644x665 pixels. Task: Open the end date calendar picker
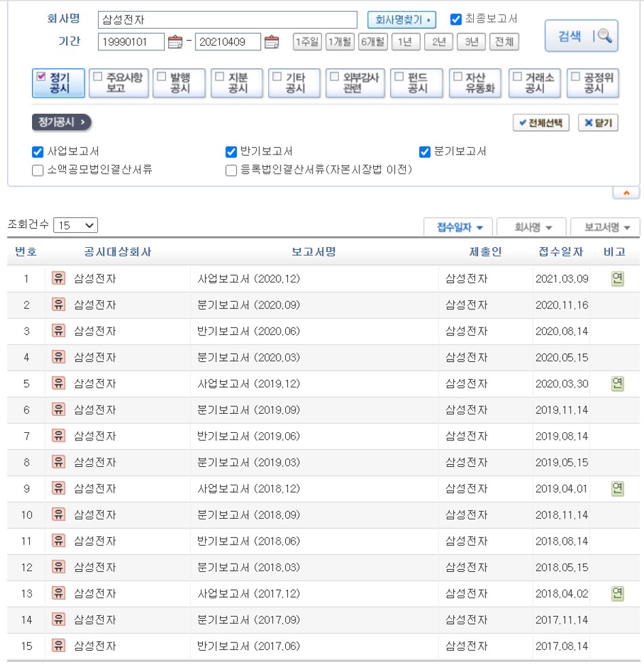272,42
